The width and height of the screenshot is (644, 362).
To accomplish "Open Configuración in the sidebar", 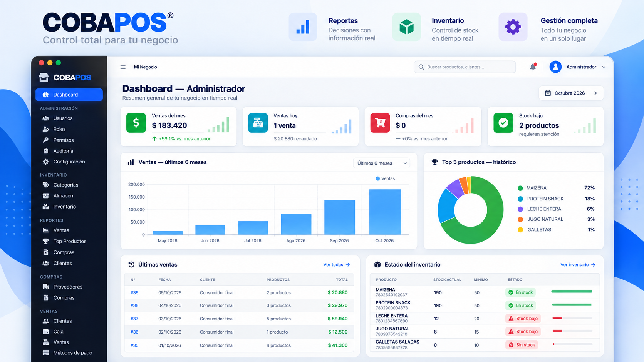I will coord(69,162).
